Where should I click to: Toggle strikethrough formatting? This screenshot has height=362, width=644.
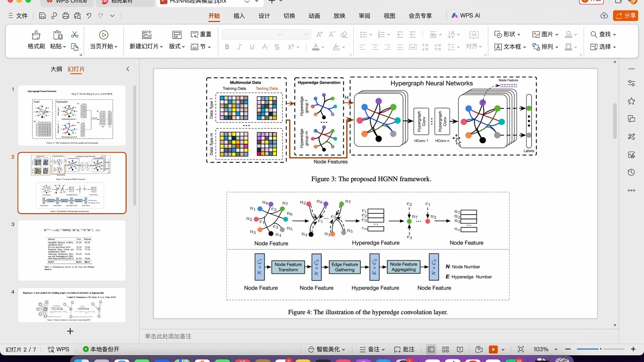pos(265,47)
